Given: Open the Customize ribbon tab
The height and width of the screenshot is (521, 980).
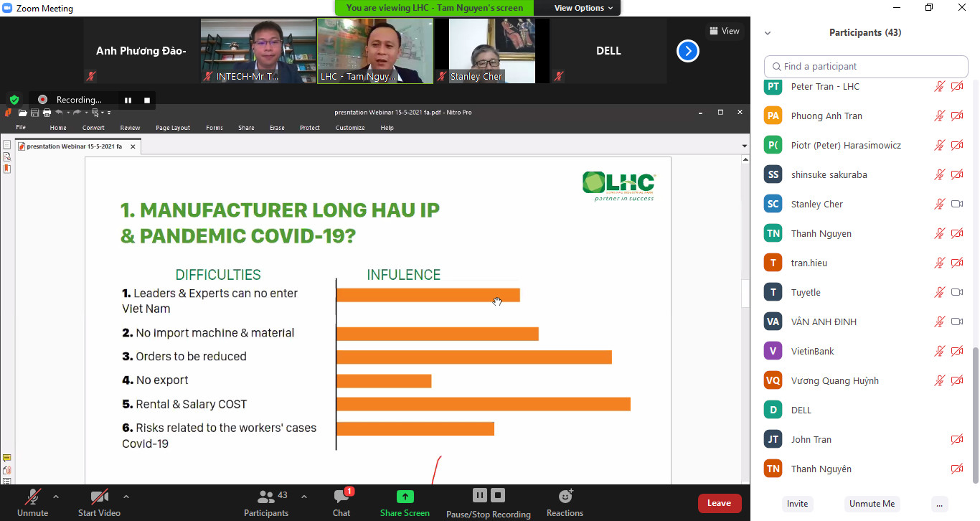Looking at the screenshot, I should [350, 128].
